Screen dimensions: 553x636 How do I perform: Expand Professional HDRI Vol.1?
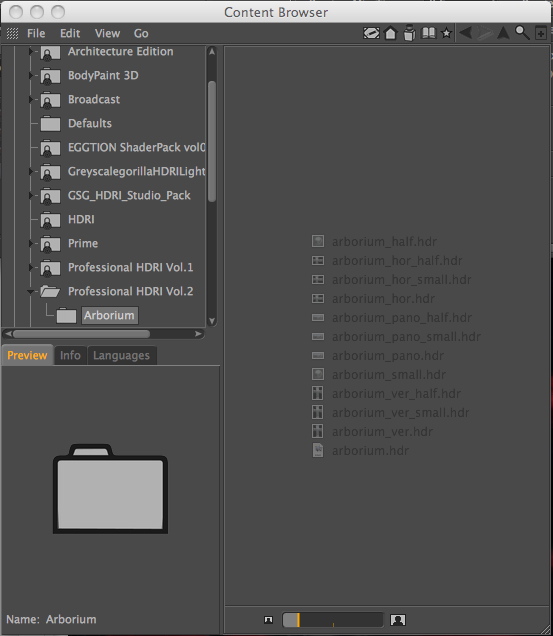[31, 267]
